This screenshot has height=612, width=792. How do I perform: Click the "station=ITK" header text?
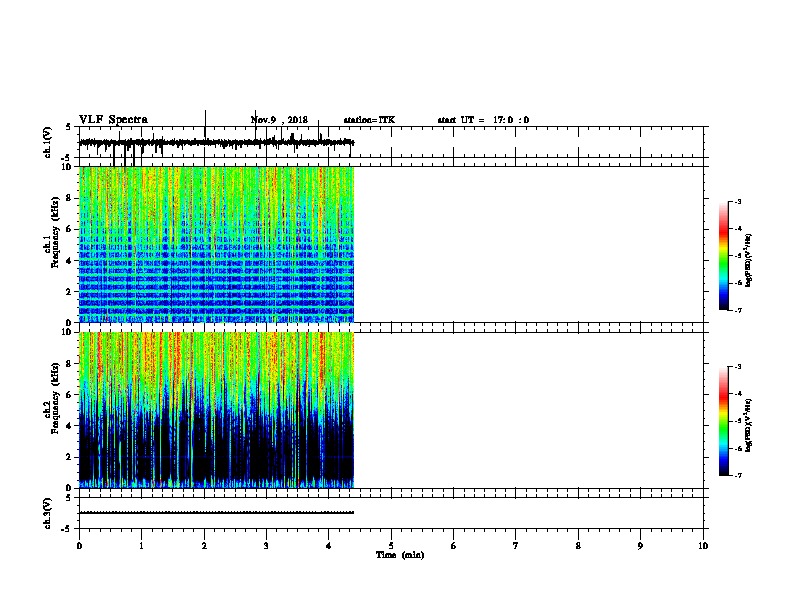pyautogui.click(x=369, y=120)
